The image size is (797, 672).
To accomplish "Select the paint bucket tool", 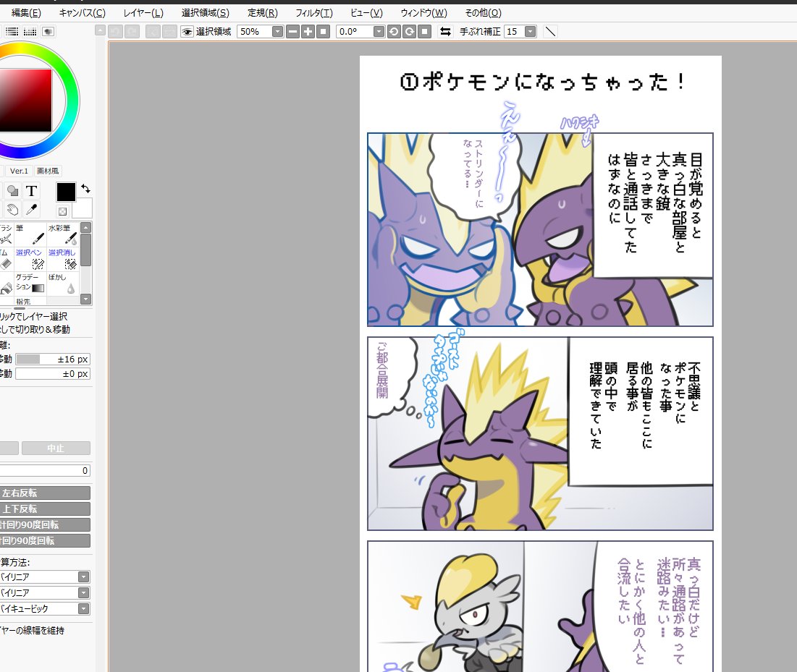I will pyautogui.click(x=6, y=283).
